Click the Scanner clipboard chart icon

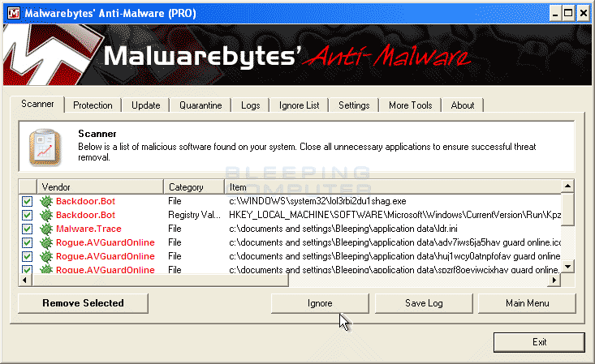click(x=45, y=147)
